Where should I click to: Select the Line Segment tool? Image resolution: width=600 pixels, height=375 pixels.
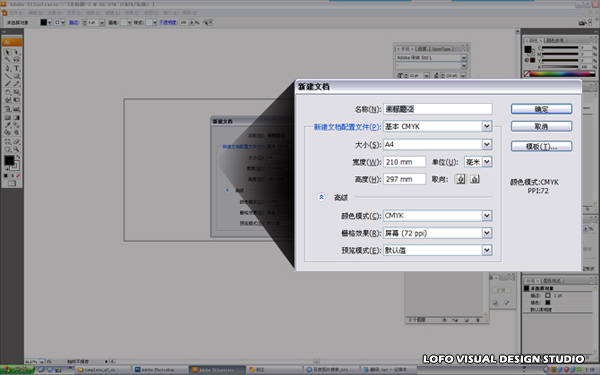click(x=8, y=76)
